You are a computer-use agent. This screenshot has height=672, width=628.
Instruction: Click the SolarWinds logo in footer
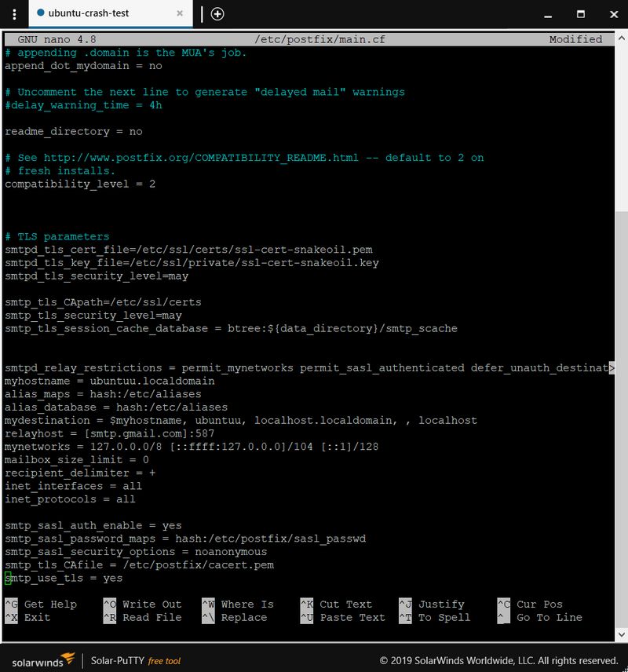[x=43, y=660]
